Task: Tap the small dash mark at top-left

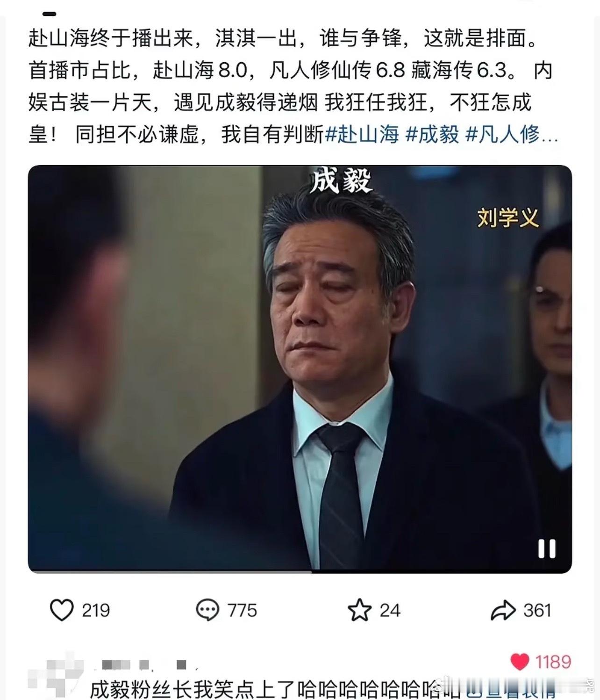Action: [x=50, y=14]
